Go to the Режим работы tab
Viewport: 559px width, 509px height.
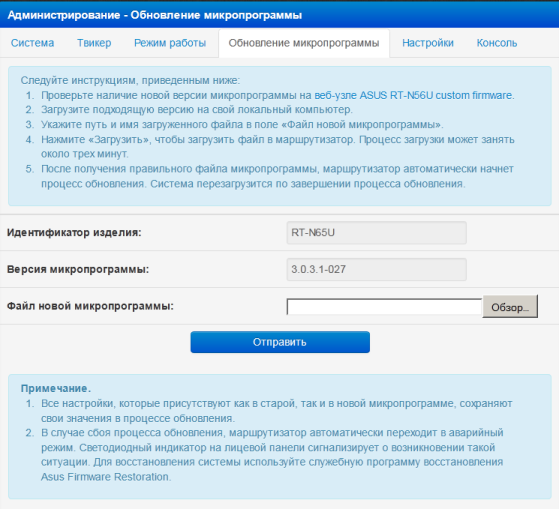(170, 43)
